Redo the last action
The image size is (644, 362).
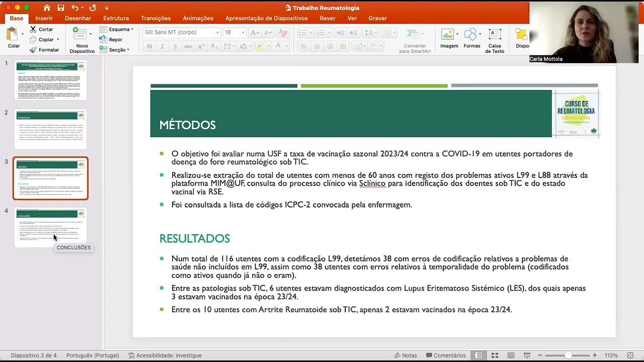click(x=93, y=8)
